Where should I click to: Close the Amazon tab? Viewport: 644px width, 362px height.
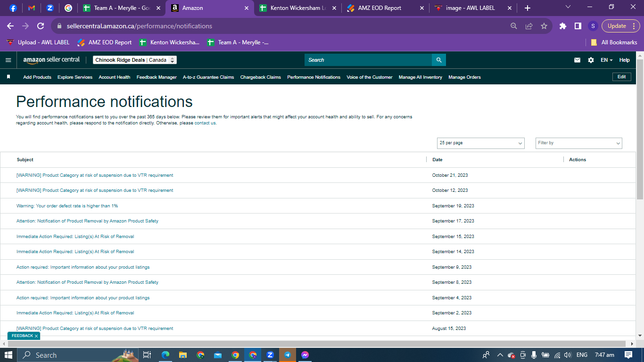[247, 8]
